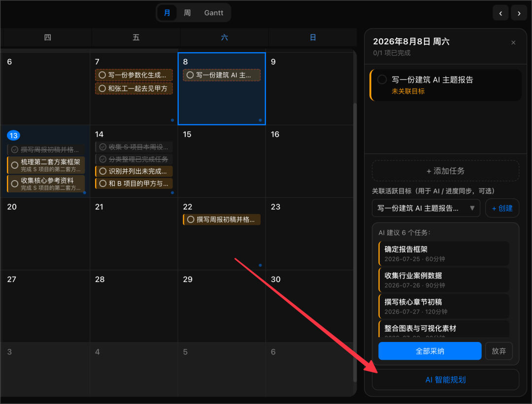Screen dimensions: 532x404
Task: Click 五 weekday column header
Action: click(x=136, y=37)
